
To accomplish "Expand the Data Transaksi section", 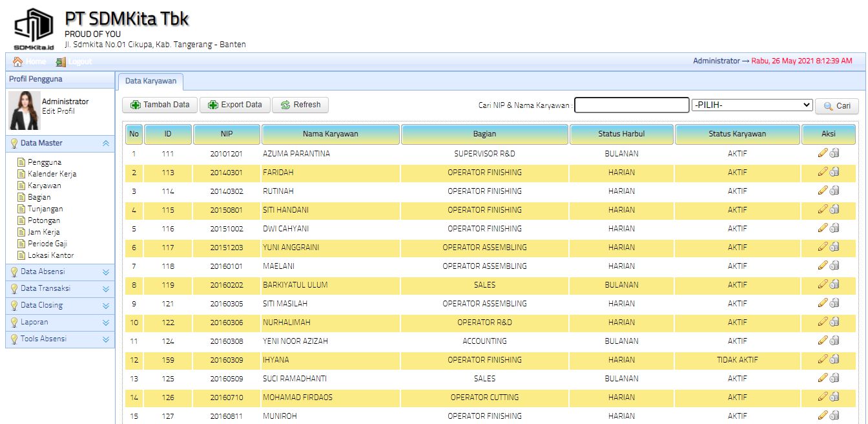I will [106, 289].
